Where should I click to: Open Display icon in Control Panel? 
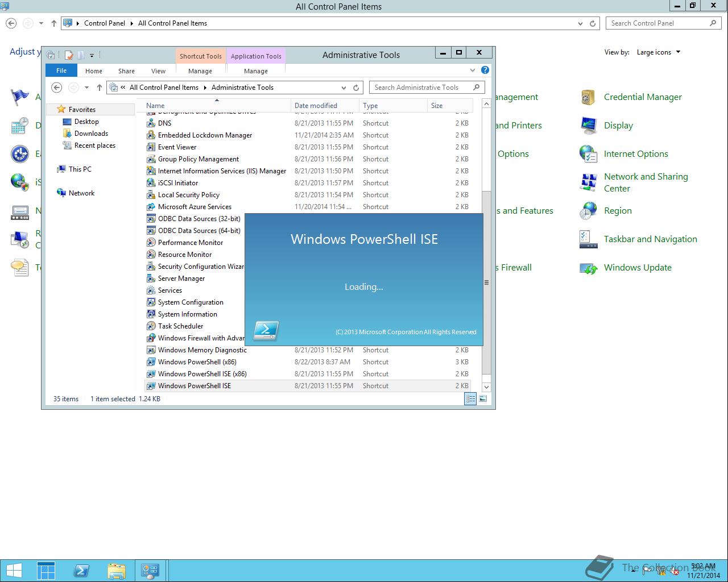(x=588, y=126)
